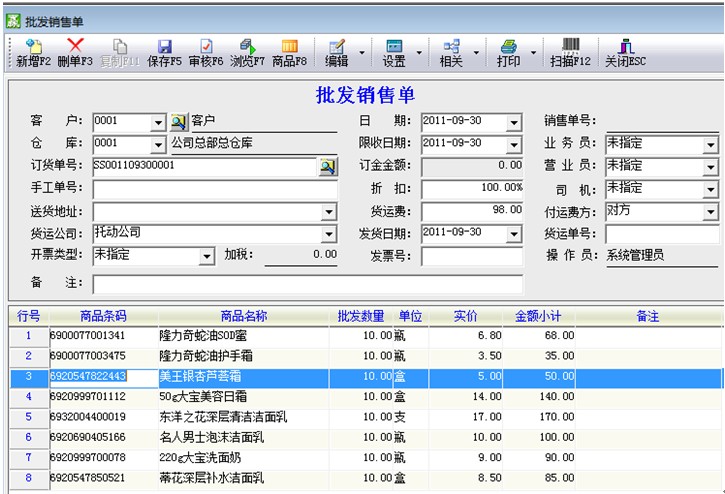The width and height of the screenshot is (725, 494).
Task: Open the 开票类型 invoice type dropdown
Action: 207,256
